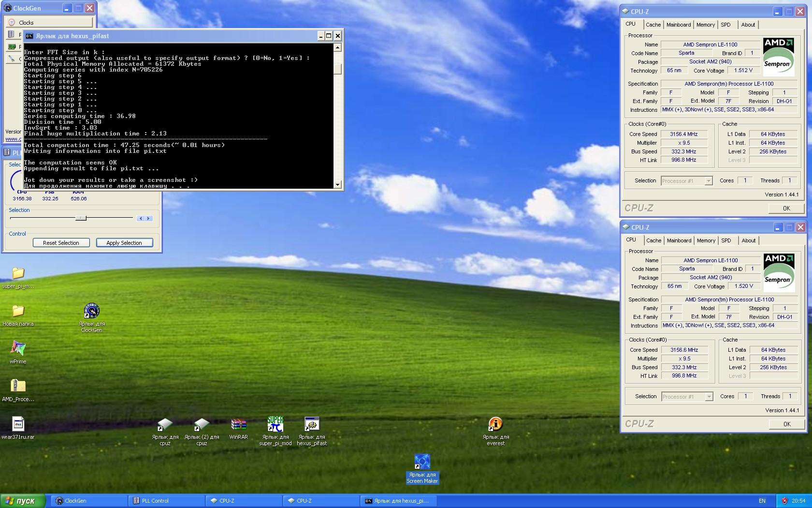Open the Memory tab in upper CPU-Z
812x508 pixels.
click(x=706, y=25)
